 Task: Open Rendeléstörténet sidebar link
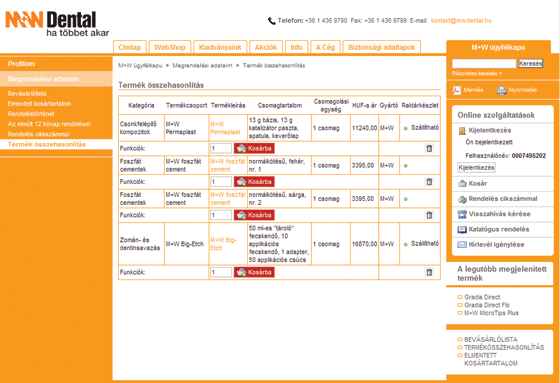(x=31, y=114)
